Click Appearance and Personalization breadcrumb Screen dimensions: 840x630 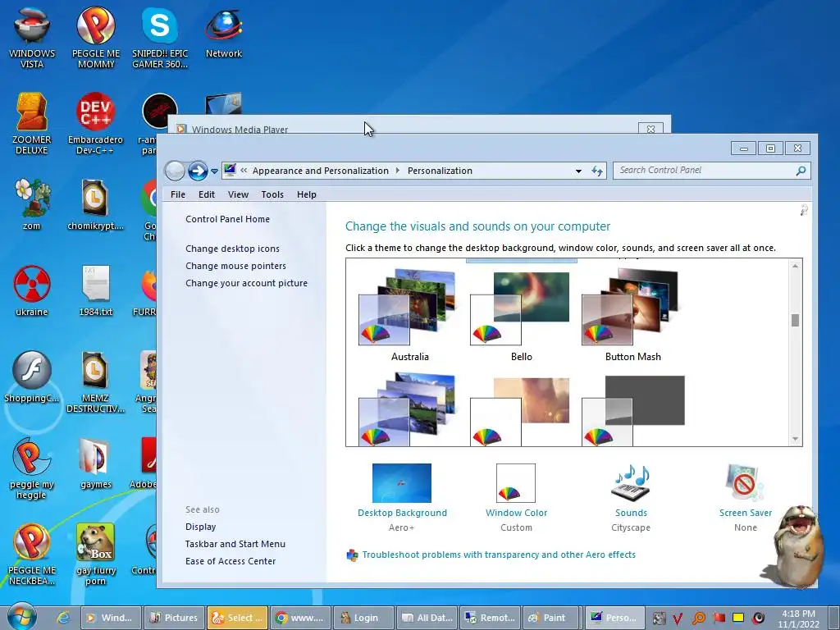tap(321, 171)
